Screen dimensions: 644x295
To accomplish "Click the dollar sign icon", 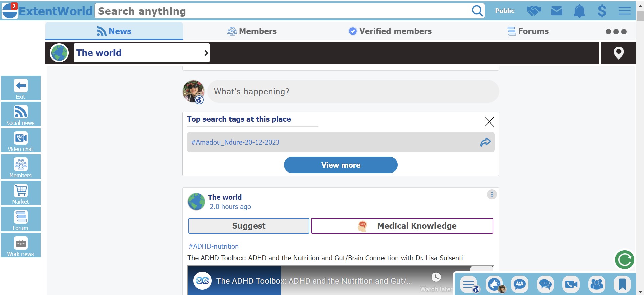I will 602,11.
